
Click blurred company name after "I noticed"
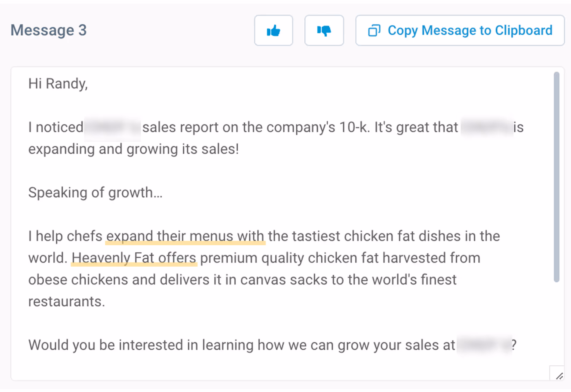point(112,127)
